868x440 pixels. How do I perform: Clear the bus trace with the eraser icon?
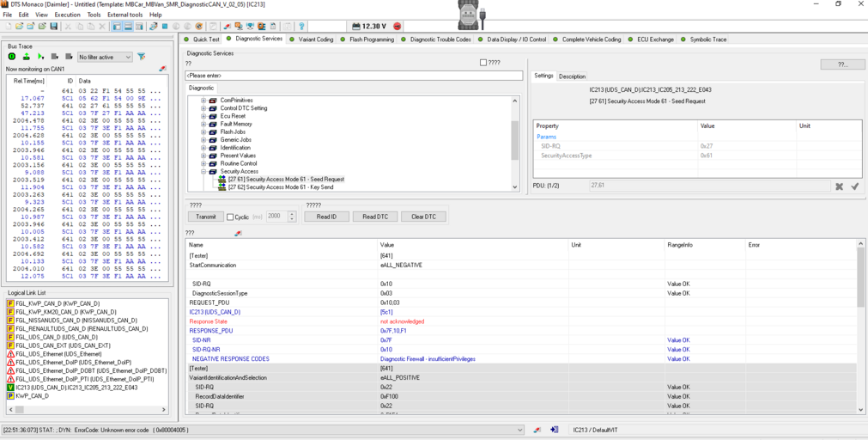point(162,69)
